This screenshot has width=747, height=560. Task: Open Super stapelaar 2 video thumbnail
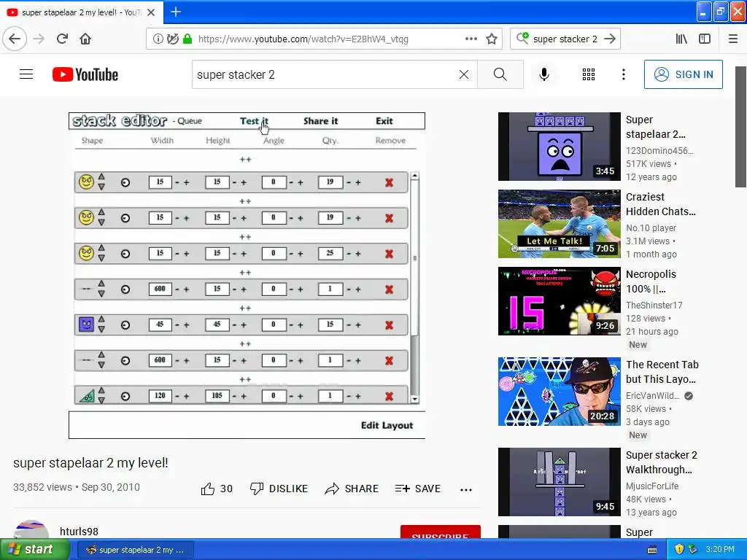(560, 147)
